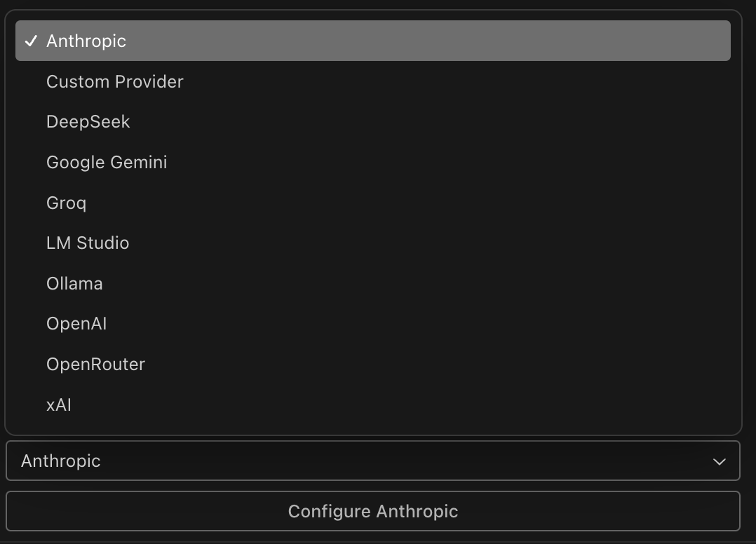Screen dimensions: 756x544
Task: Pick Google Gemini in the provider list
Action: coord(372,163)
